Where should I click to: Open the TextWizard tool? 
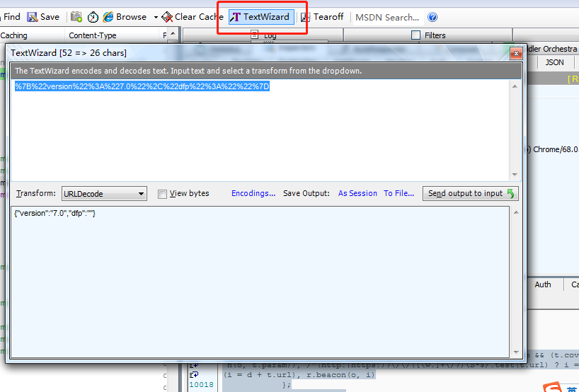(261, 17)
